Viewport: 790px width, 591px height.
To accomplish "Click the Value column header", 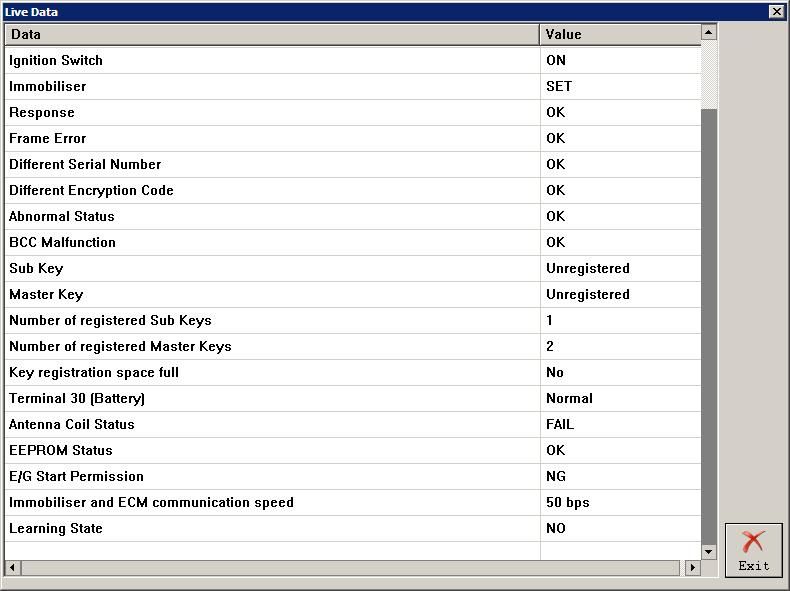I will (x=620, y=34).
